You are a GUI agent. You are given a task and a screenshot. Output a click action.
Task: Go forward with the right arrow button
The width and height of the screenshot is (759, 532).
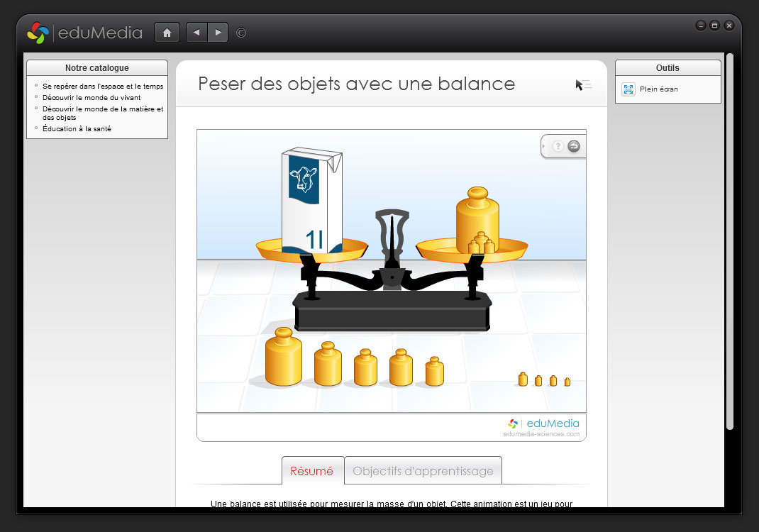pos(218,33)
